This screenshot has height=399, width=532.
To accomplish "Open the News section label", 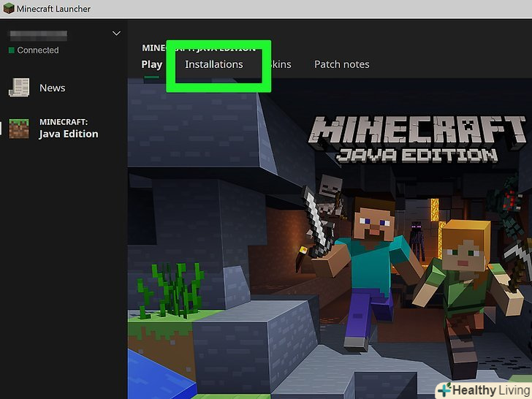I will click(x=53, y=88).
